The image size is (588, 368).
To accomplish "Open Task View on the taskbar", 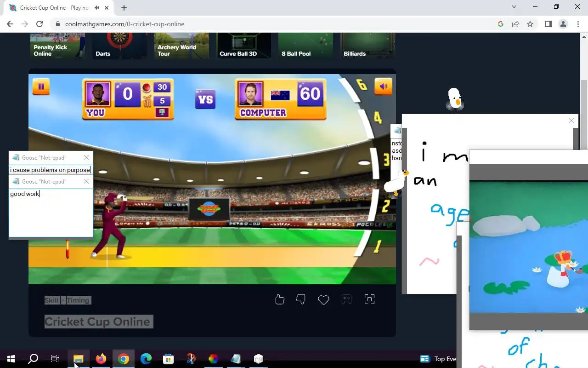I will coord(55,359).
